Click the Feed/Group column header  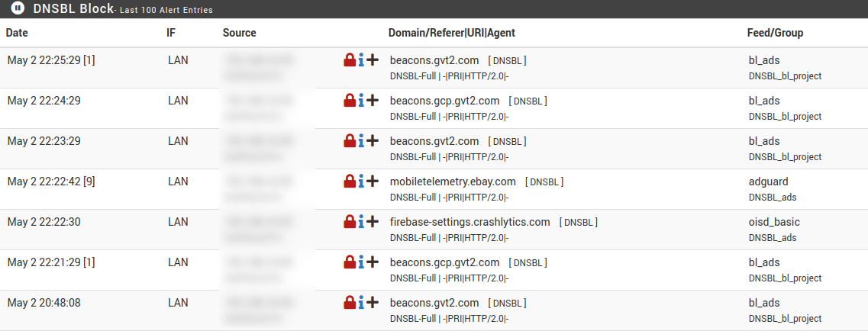[x=775, y=33]
